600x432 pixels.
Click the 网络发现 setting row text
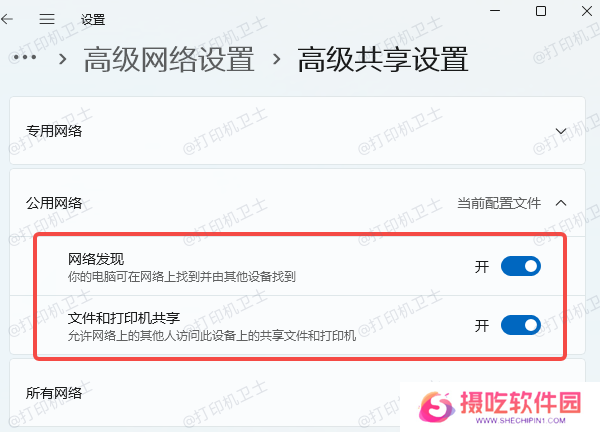(182, 267)
